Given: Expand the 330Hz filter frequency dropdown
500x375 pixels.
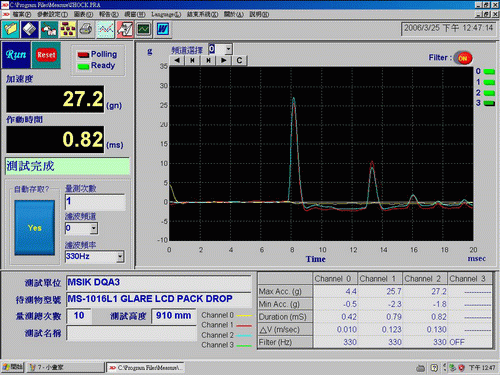Looking at the screenshot, I should coord(120,257).
